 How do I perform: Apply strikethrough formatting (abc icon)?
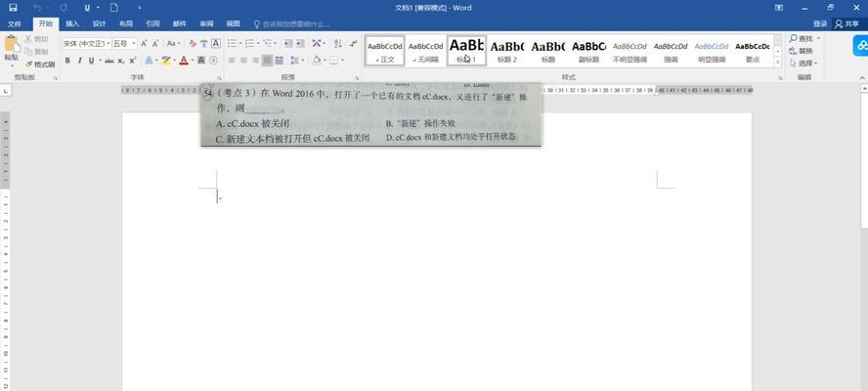point(109,61)
